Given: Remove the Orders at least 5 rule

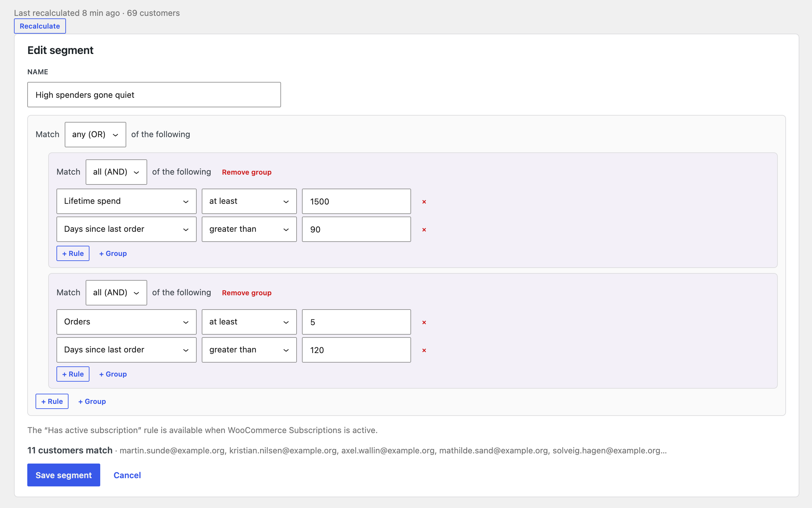Looking at the screenshot, I should 424,322.
